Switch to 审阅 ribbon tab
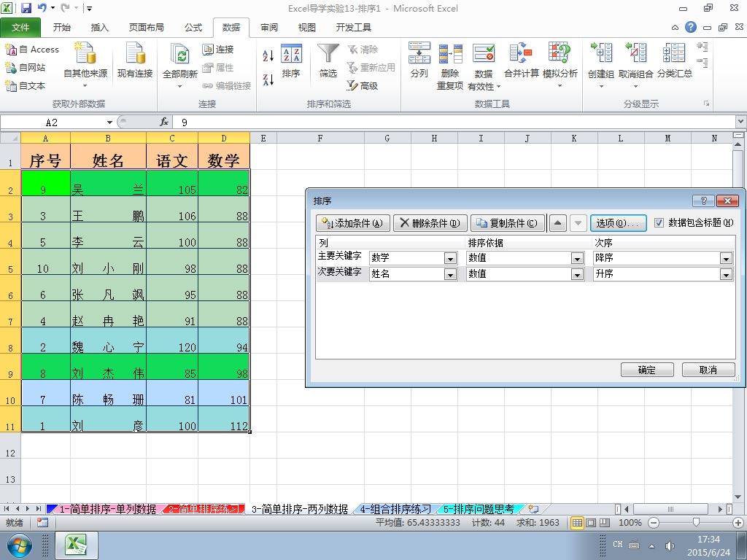 [x=269, y=28]
